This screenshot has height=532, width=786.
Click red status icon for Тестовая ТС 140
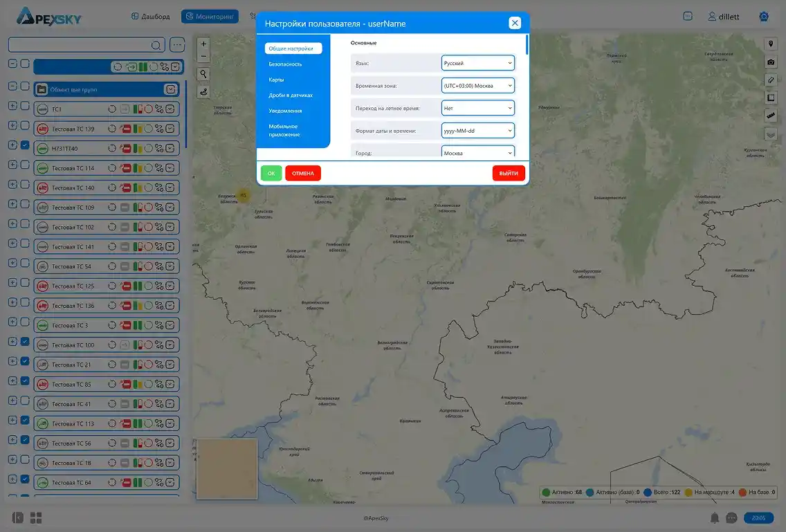[125, 187]
